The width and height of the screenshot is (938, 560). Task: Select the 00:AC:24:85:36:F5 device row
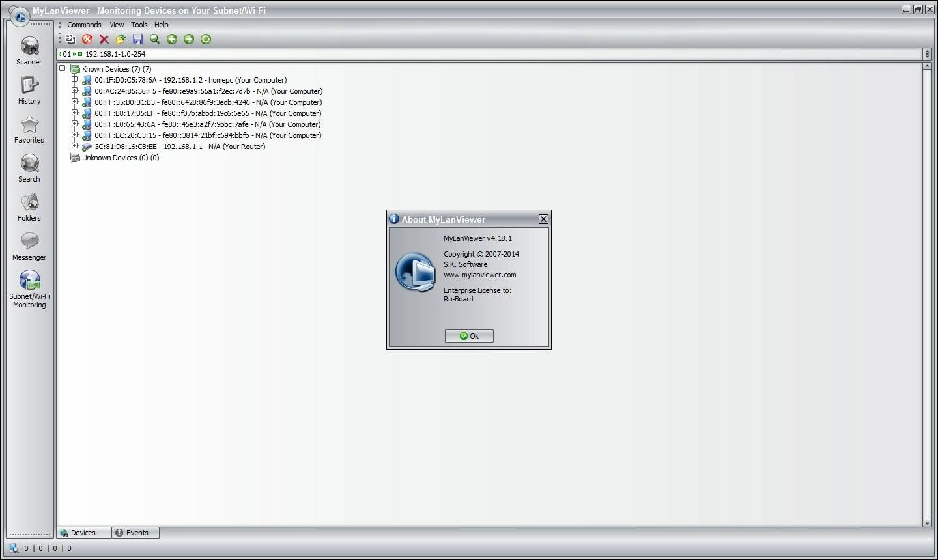[208, 91]
